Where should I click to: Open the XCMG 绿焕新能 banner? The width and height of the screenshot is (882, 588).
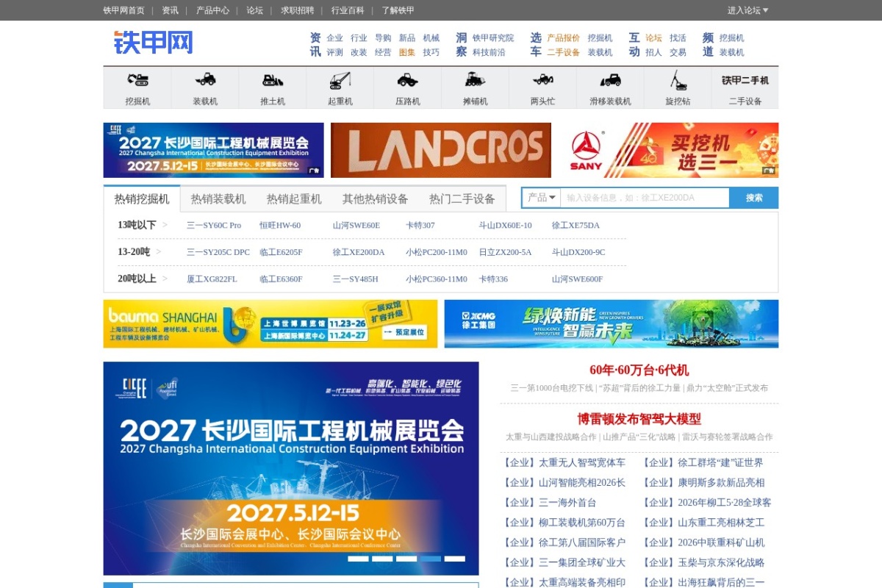tap(612, 323)
